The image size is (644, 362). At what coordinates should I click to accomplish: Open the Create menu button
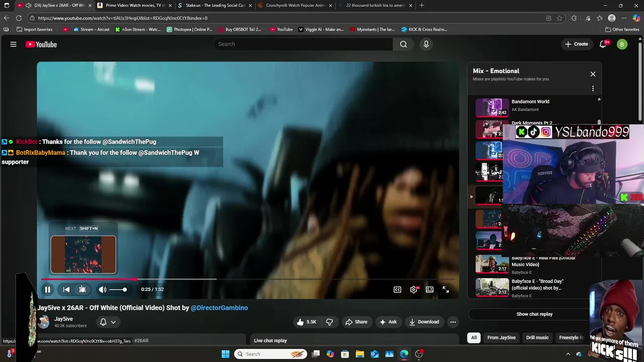577,44
